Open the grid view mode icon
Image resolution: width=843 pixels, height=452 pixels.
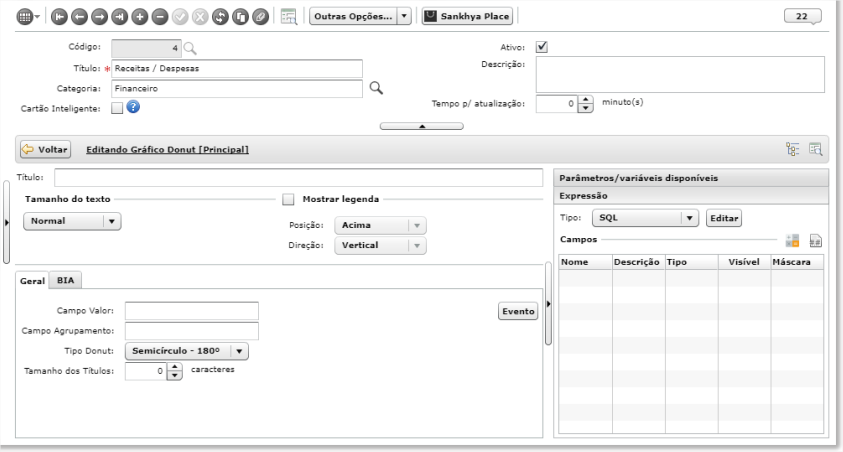[x=24, y=17]
